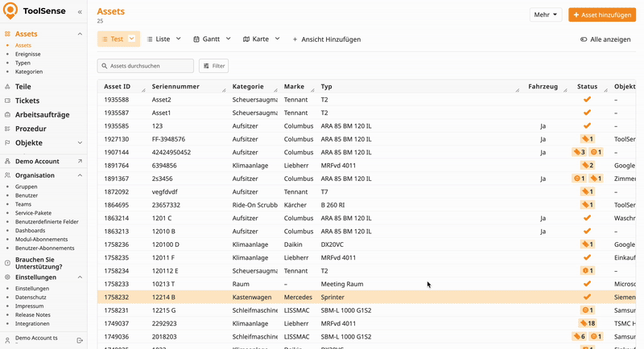The width and height of the screenshot is (644, 349).
Task: Click the logout icon beside Demo Account ts
Action: tap(80, 340)
